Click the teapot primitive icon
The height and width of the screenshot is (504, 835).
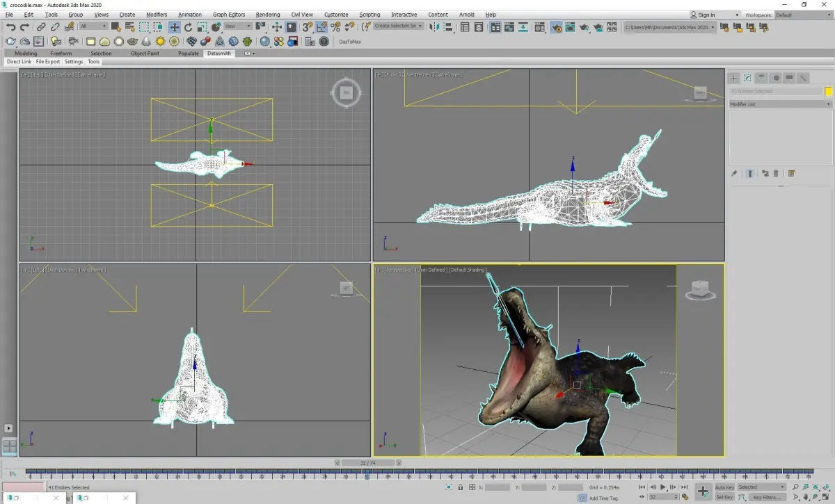[x=132, y=42]
